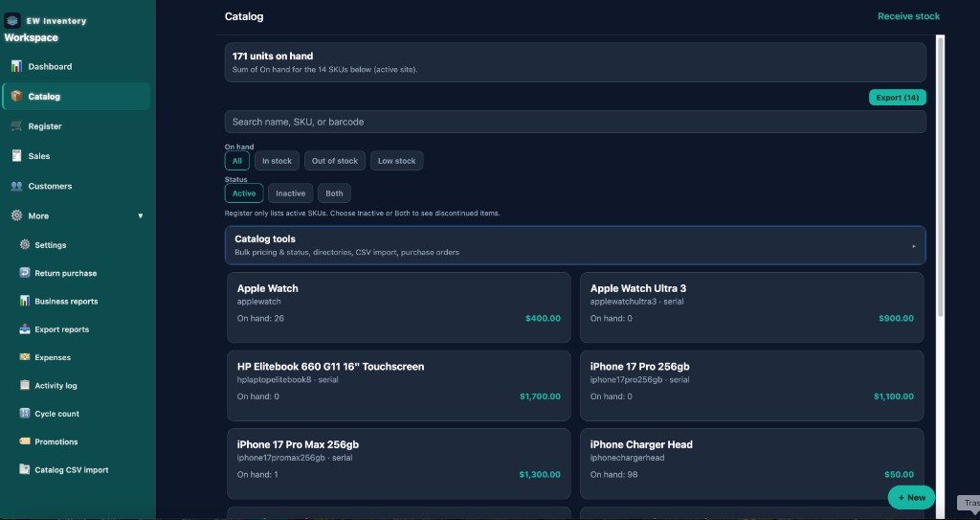
Task: Filter by Low stock
Action: [x=396, y=161]
